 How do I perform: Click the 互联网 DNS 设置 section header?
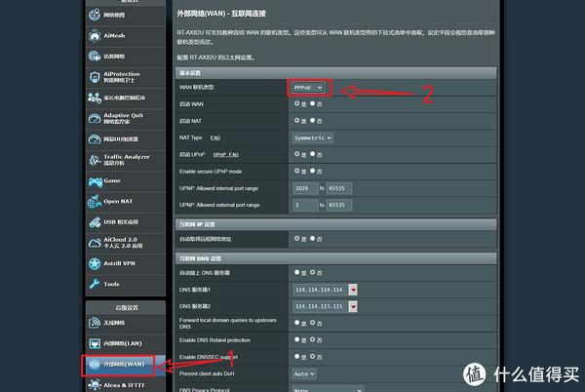[x=336, y=258]
